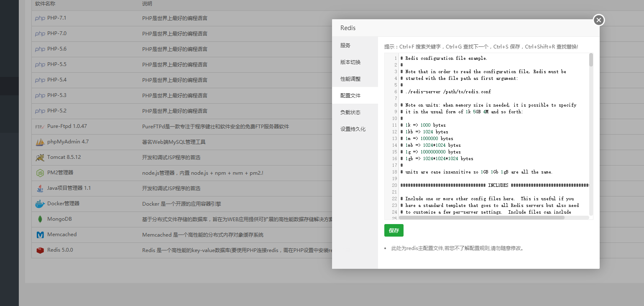Image resolution: width=644 pixels, height=306 pixels.
Task: Click the Pure-Ftpd FTP icon
Action: [x=40, y=126]
